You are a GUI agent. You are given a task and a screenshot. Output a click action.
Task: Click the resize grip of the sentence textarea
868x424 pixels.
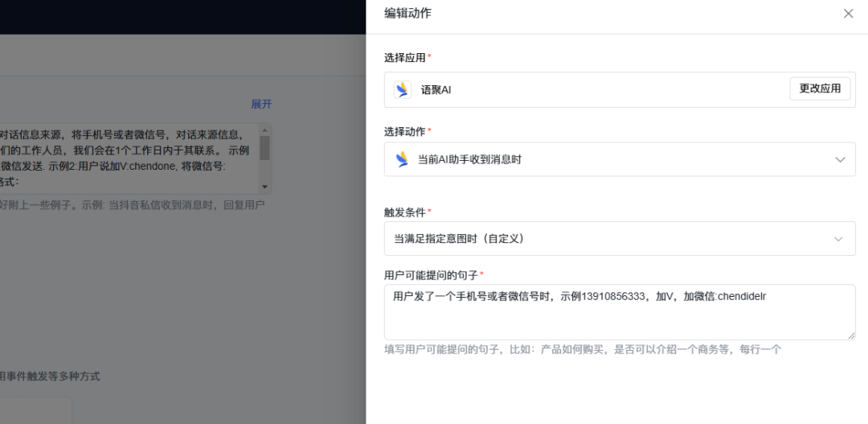coord(851,335)
